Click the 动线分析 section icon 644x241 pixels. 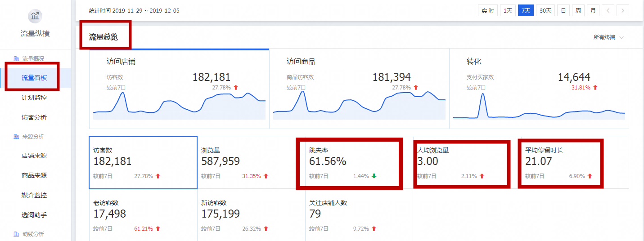[x=16, y=234]
